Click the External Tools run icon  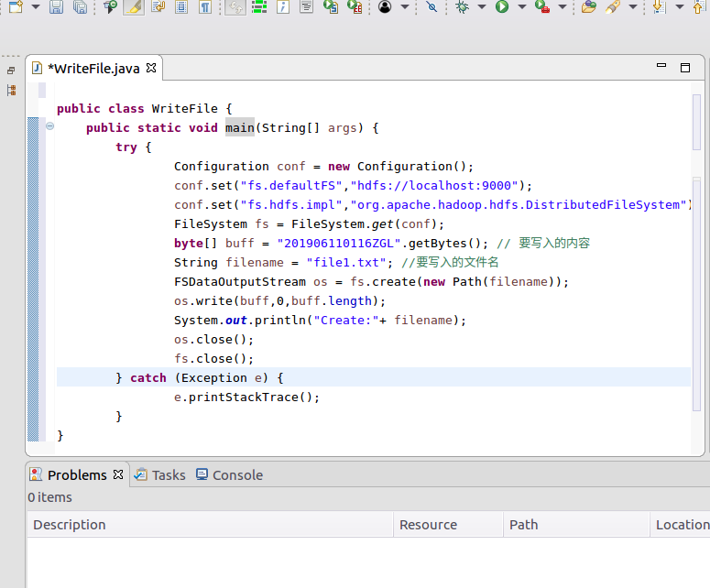click(x=542, y=6)
